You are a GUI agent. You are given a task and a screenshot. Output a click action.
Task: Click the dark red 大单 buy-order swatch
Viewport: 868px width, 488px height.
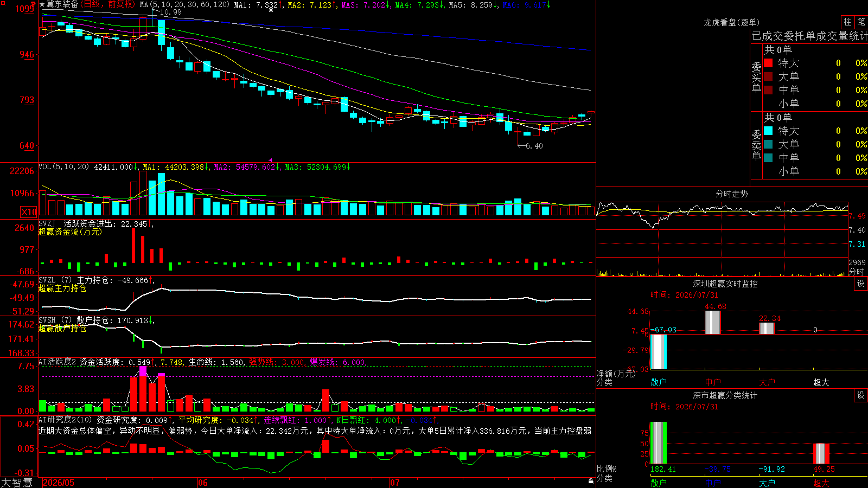pos(768,76)
